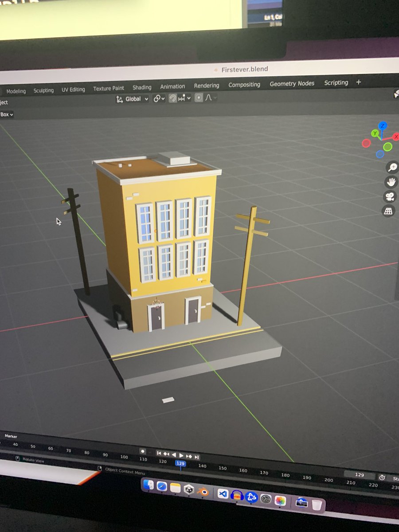Viewport: 399px width, 532px height.
Task: Open the transform pivot point dropdown
Action: click(159, 99)
